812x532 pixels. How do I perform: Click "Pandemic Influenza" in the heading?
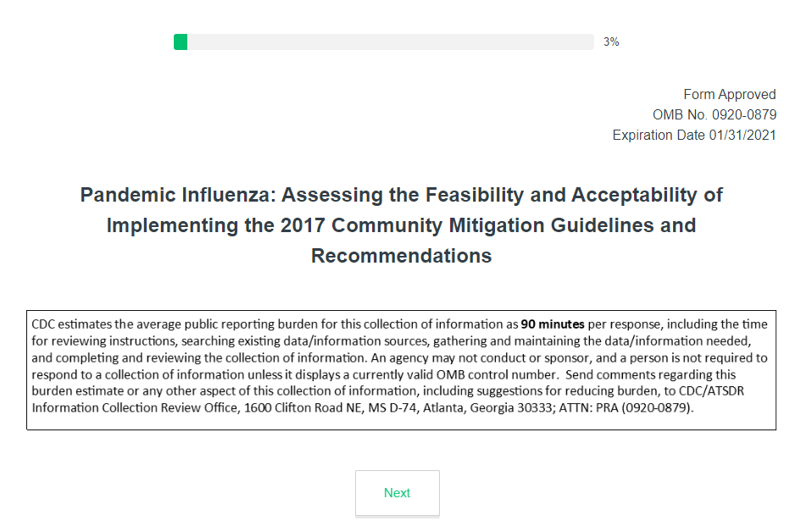(175, 196)
